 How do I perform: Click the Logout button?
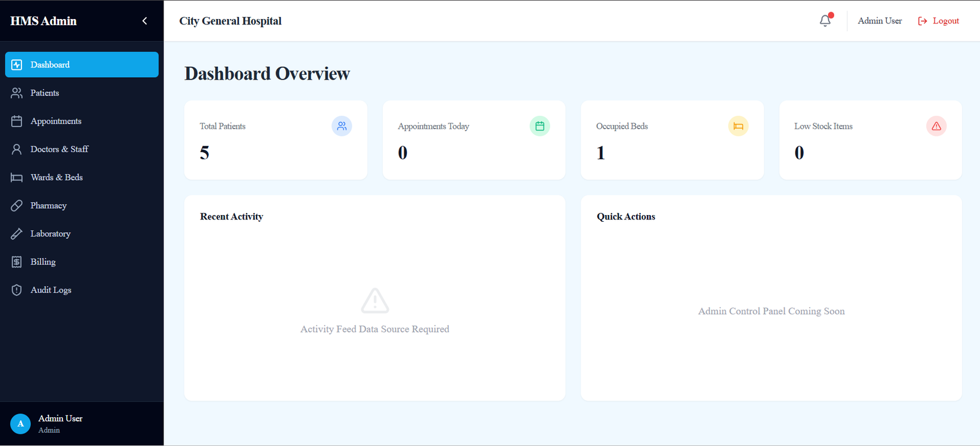click(938, 21)
